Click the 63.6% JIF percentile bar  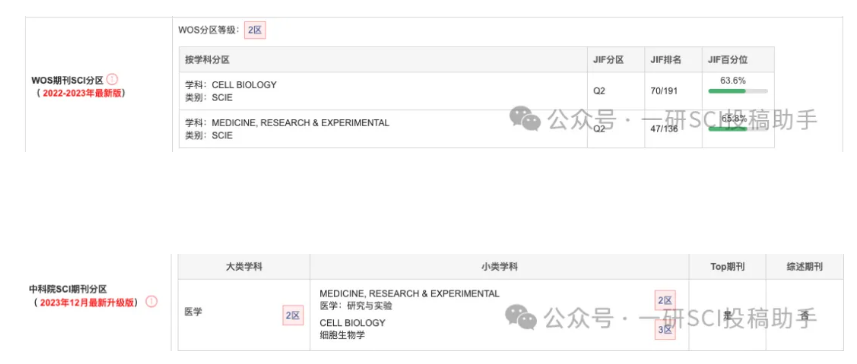point(738,91)
